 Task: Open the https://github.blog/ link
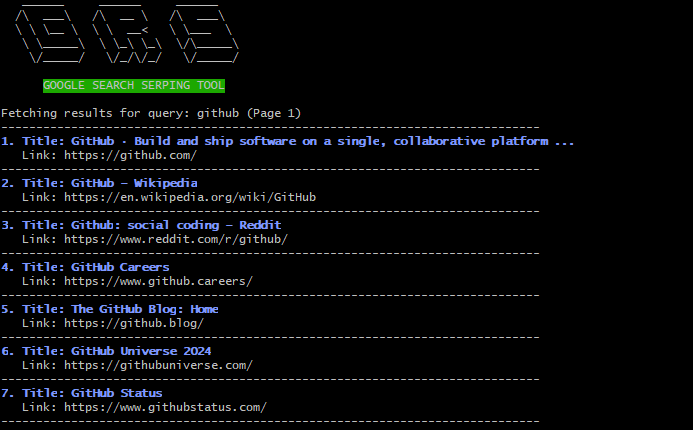point(134,323)
